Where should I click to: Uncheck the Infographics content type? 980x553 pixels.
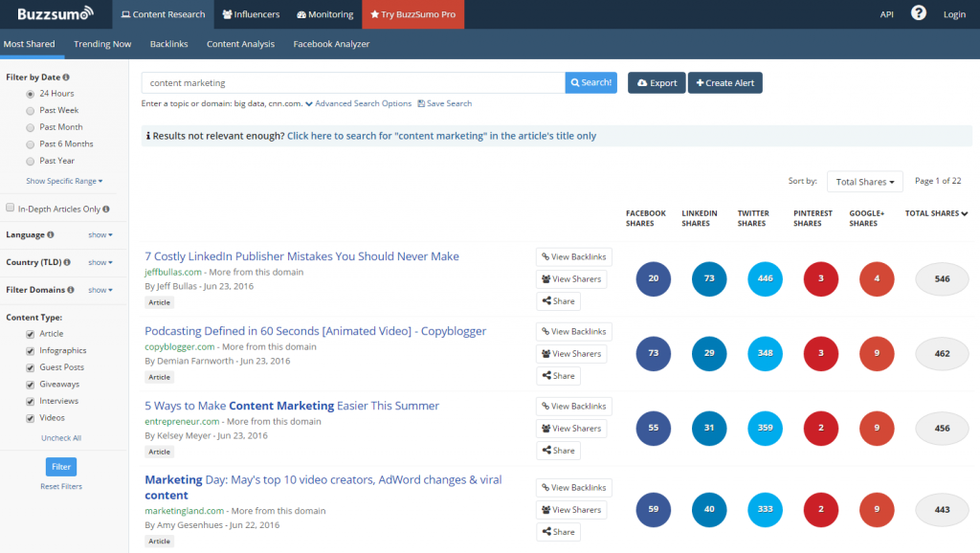click(30, 351)
